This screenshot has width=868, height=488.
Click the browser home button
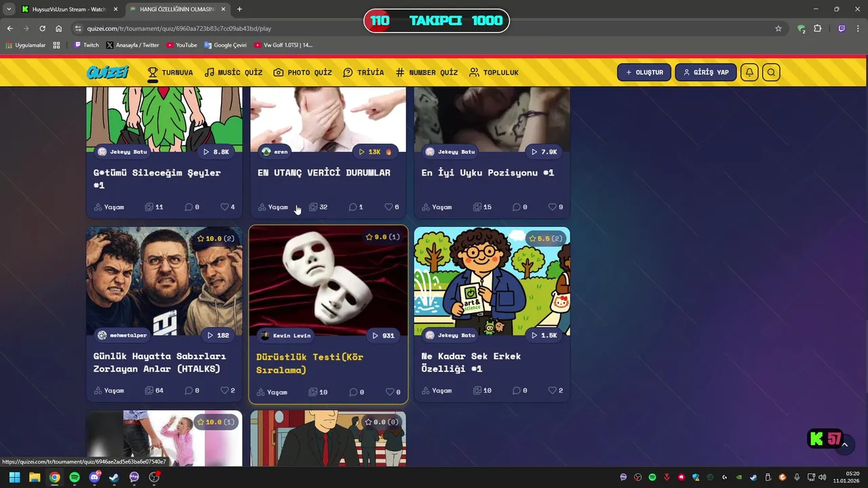pyautogui.click(x=58, y=28)
